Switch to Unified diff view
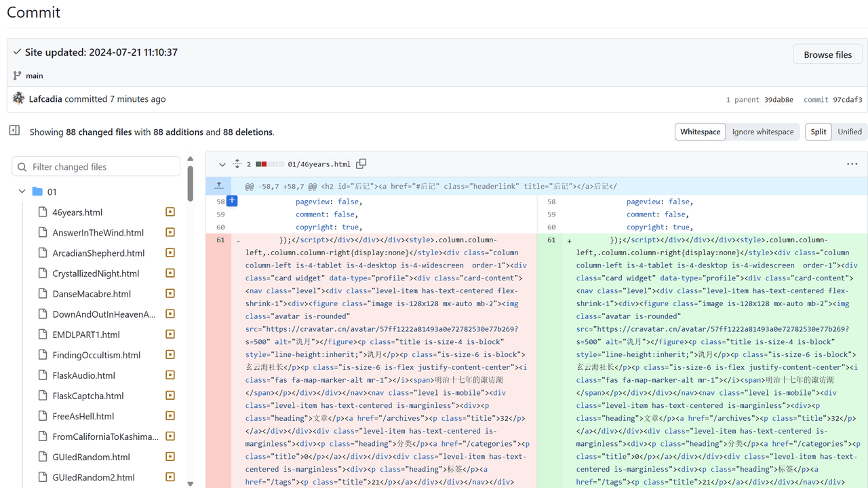The height and width of the screenshot is (488, 868). click(849, 132)
